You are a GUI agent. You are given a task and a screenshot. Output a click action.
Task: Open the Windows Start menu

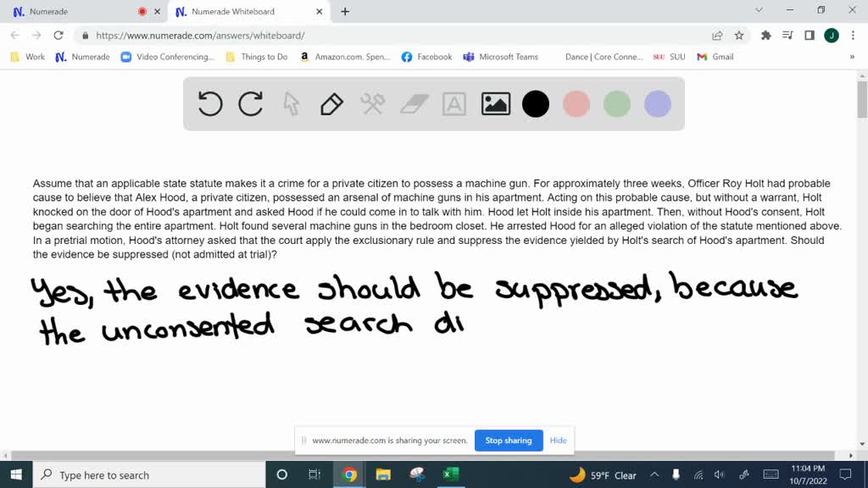(15, 475)
